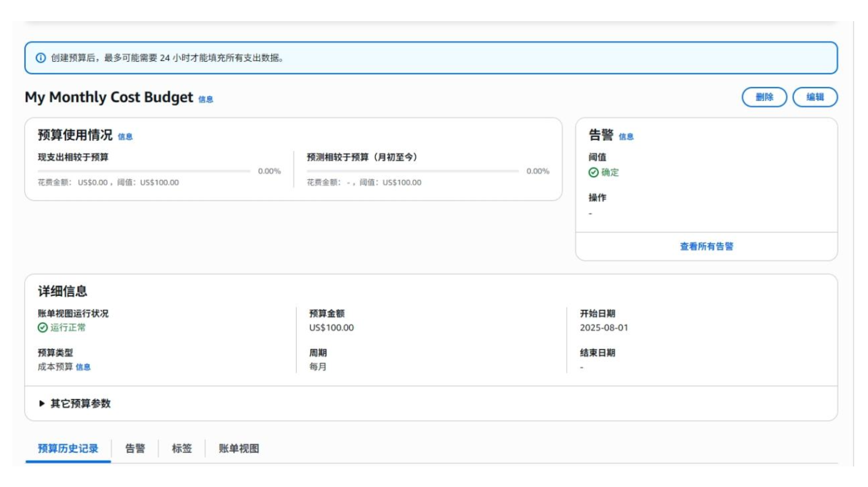The height and width of the screenshot is (487, 868).
Task: Open the 信息 link beside the 告警 heading
Action: click(x=626, y=137)
